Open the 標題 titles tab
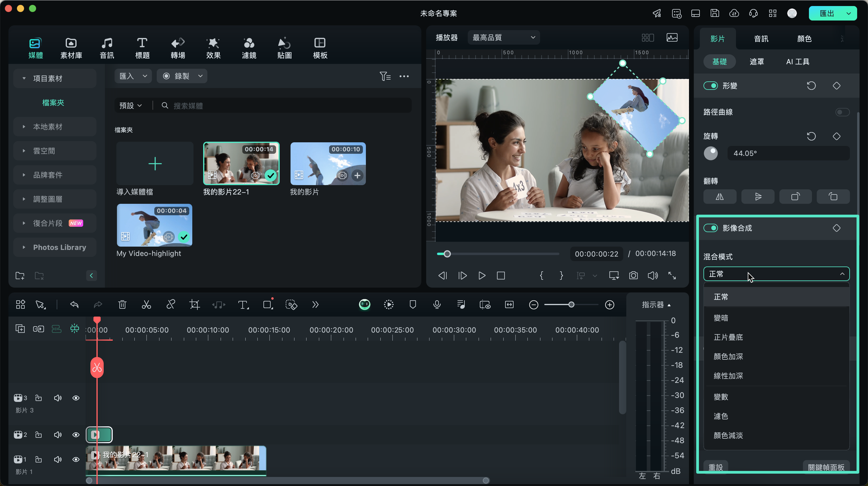Image resolution: width=868 pixels, height=486 pixels. (142, 48)
